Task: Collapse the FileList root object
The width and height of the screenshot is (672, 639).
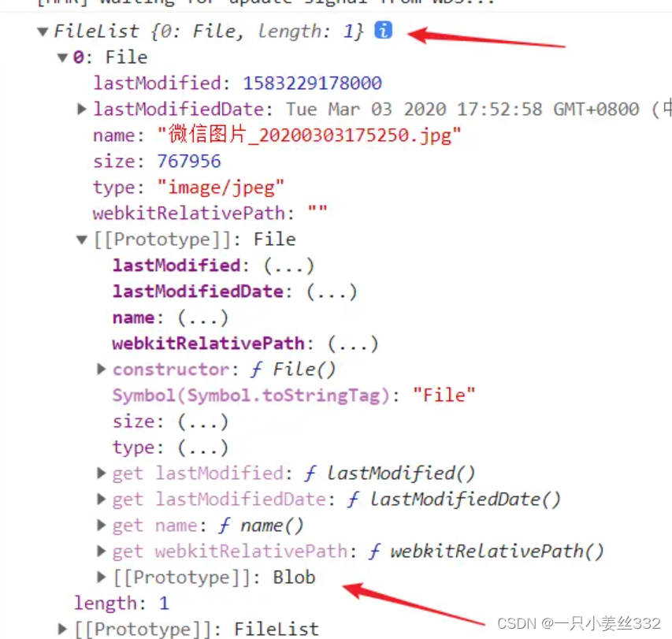Action: [x=43, y=32]
